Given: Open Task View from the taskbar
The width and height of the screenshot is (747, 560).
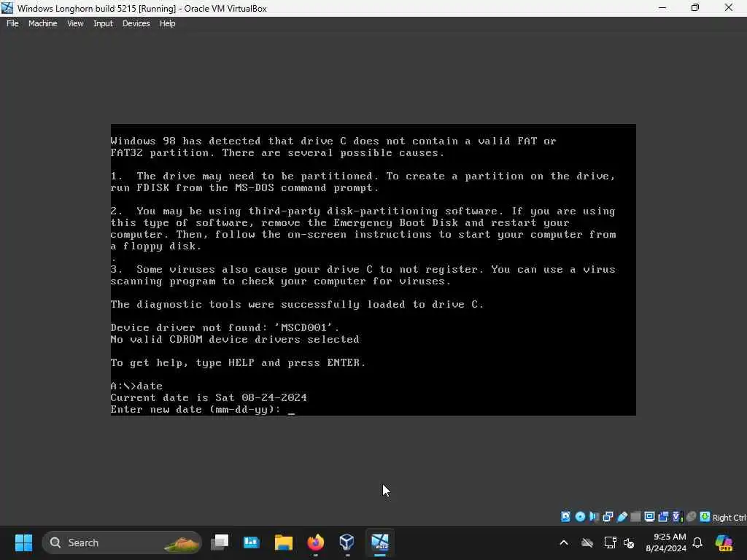Looking at the screenshot, I should [220, 542].
